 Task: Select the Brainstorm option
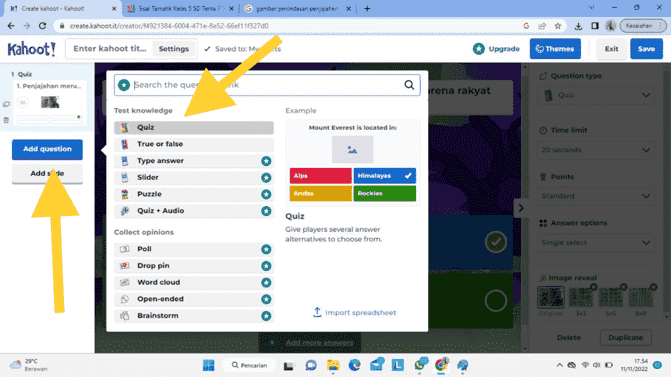pos(193,316)
